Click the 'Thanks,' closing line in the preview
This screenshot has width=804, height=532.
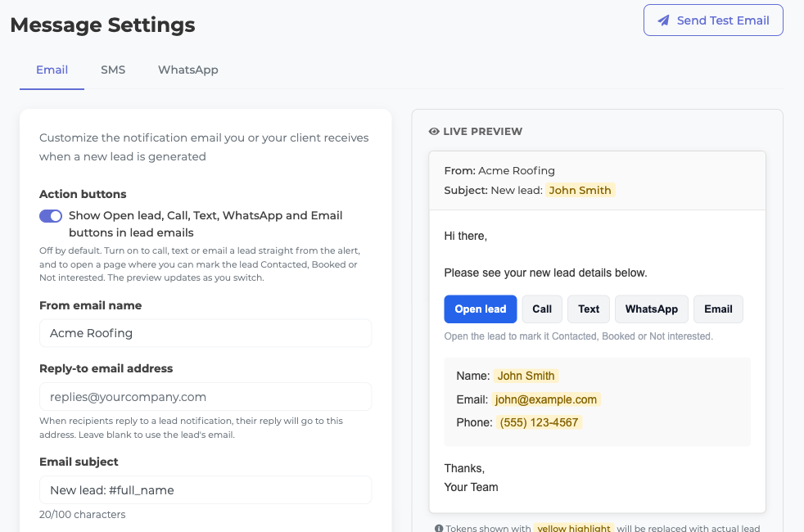pos(464,468)
